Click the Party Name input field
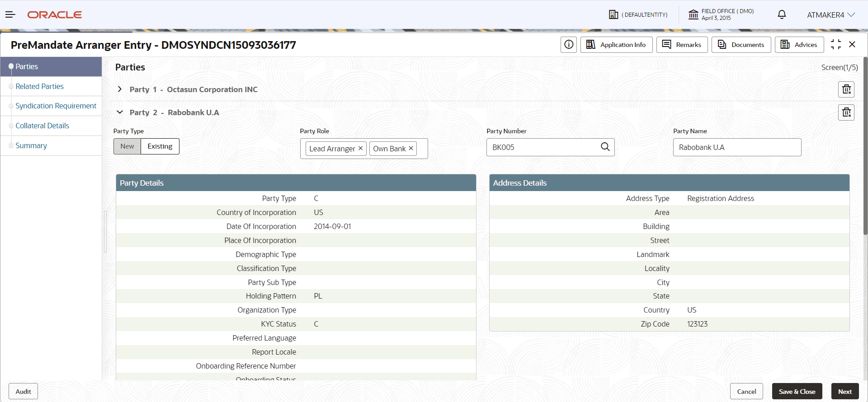Image resolution: width=868 pixels, height=402 pixels. click(737, 147)
